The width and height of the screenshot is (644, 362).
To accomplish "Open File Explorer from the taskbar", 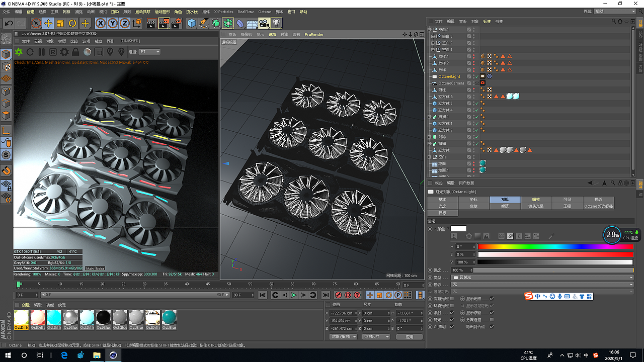I will tap(96, 355).
